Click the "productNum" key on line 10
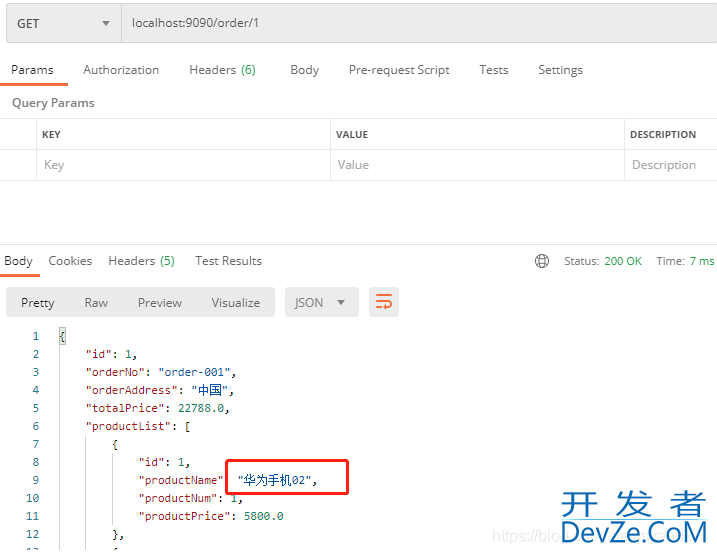This screenshot has width=717, height=554. (x=178, y=498)
